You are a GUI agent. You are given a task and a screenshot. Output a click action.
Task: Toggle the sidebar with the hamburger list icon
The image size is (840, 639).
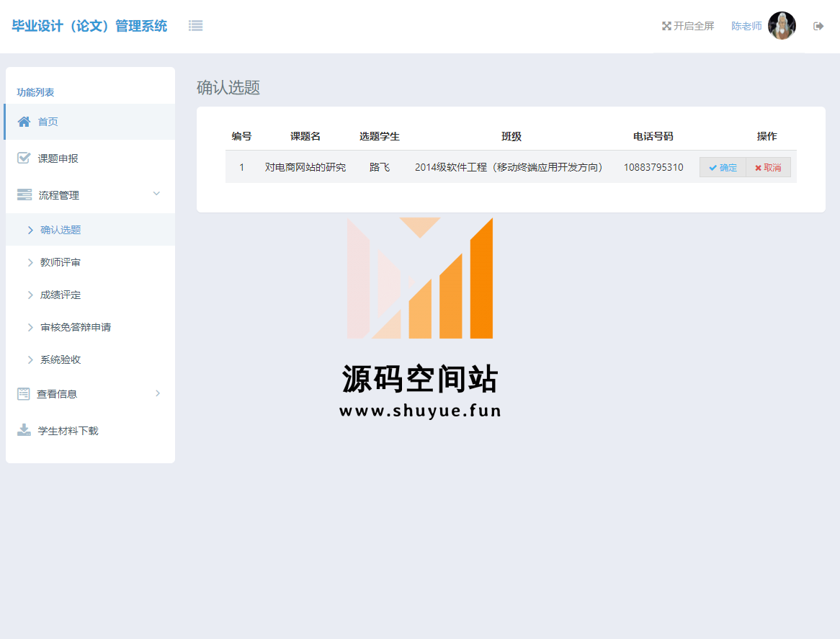coord(195,26)
